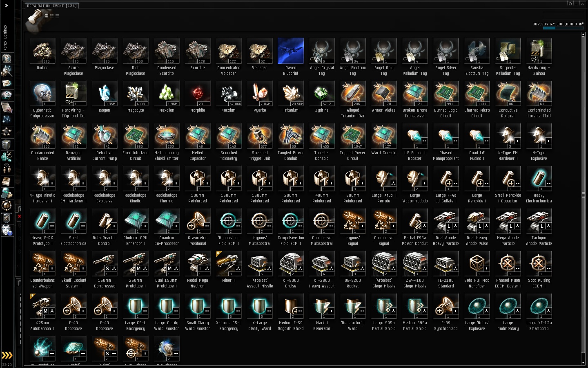Open the calculator accessories sidebar icon
Image resolution: width=588 pixels, height=368 pixels.
(7, 193)
